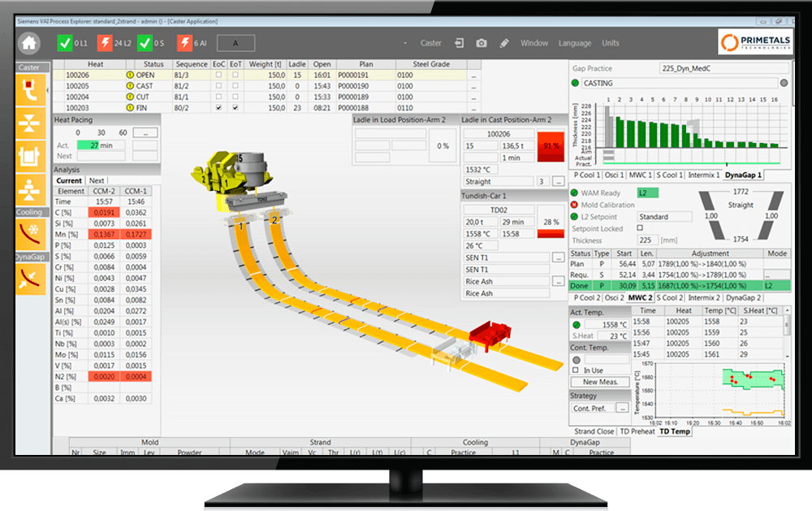Toggle the In Use checkbox in the temperature panel
812x511 pixels.
pos(574,370)
